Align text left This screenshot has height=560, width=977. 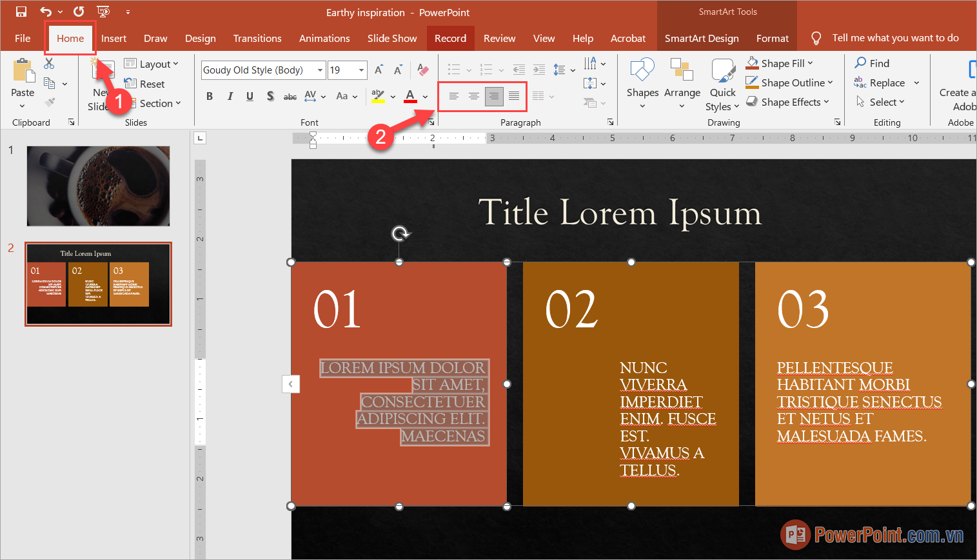coord(453,96)
